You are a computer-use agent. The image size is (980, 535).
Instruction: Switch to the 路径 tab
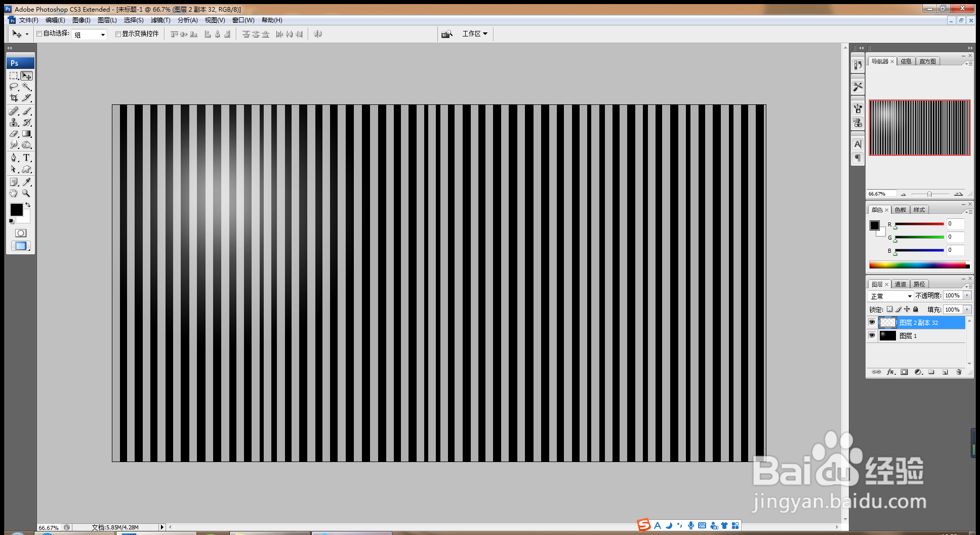pyautogui.click(x=919, y=284)
